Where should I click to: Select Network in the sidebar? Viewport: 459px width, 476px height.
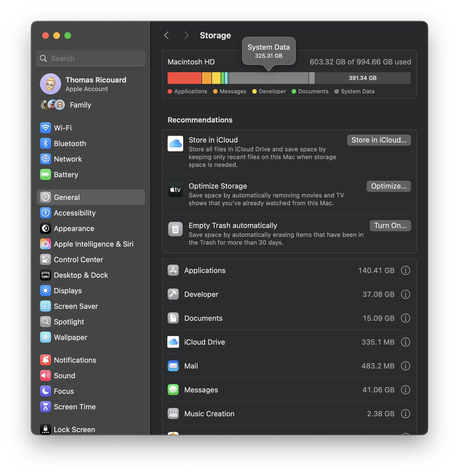(91, 159)
